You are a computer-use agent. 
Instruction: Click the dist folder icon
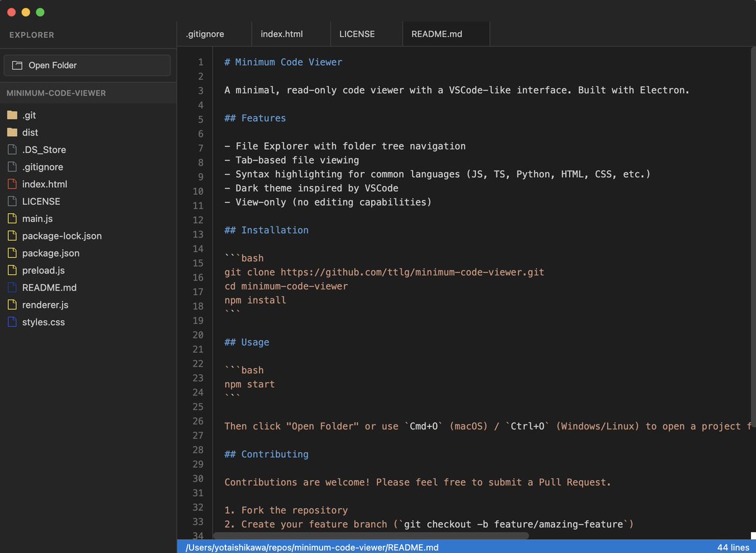point(14,132)
